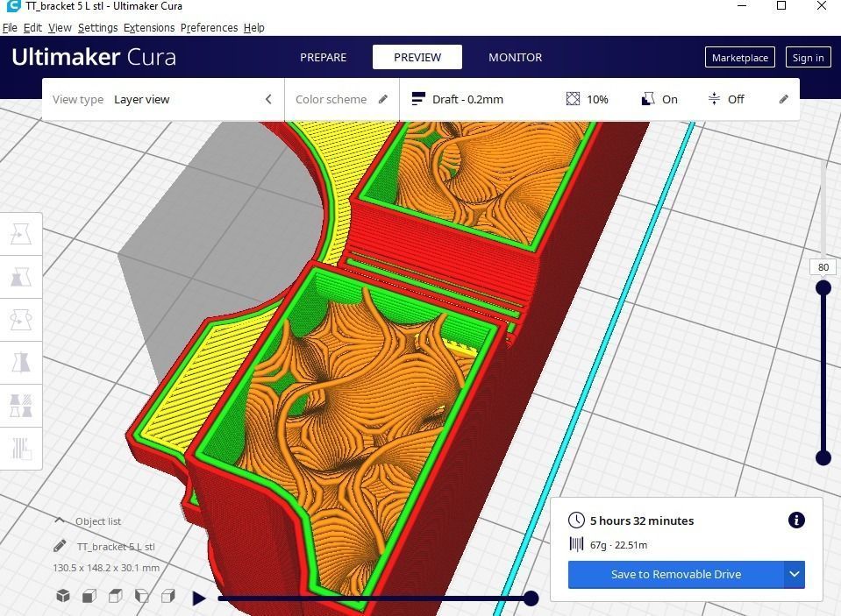841x616 pixels.
Task: Collapse the View type panel chevron
Action: 268,99
